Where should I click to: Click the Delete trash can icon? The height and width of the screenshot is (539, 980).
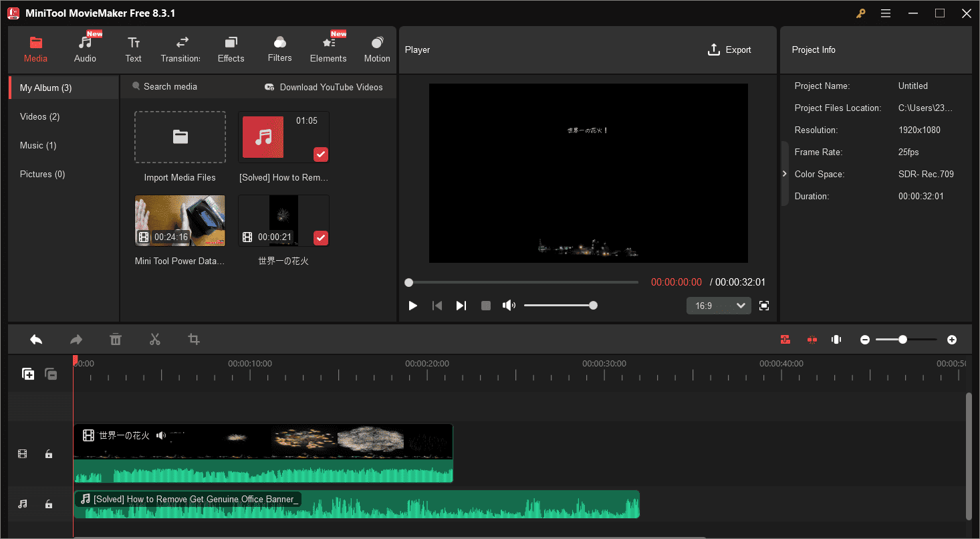click(x=116, y=340)
